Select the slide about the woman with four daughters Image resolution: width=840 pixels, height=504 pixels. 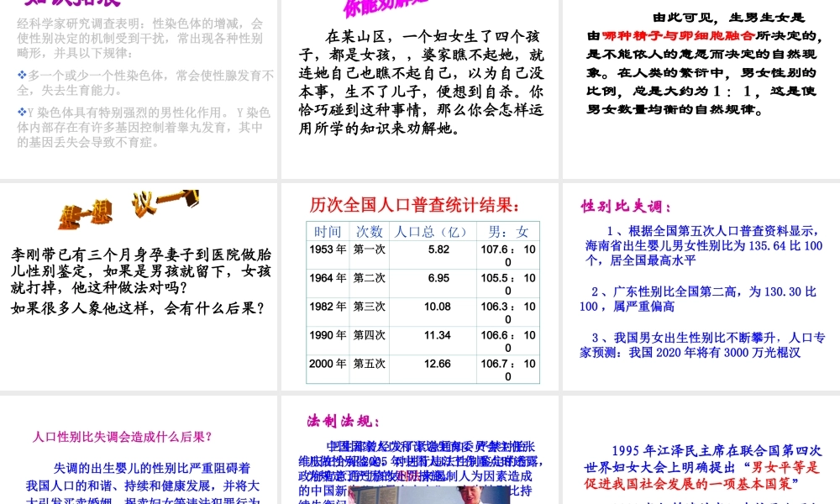[x=419, y=89]
